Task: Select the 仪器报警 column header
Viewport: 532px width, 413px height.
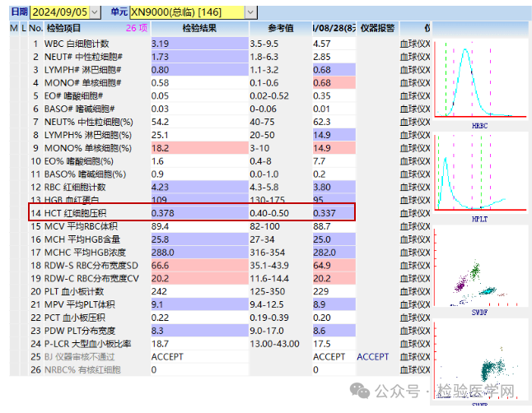Action: [378, 28]
